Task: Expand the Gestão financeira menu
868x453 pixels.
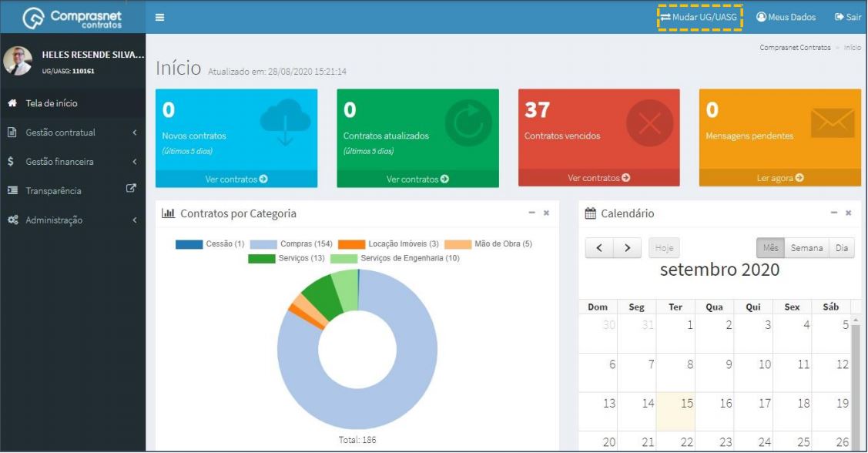Action: (72, 162)
